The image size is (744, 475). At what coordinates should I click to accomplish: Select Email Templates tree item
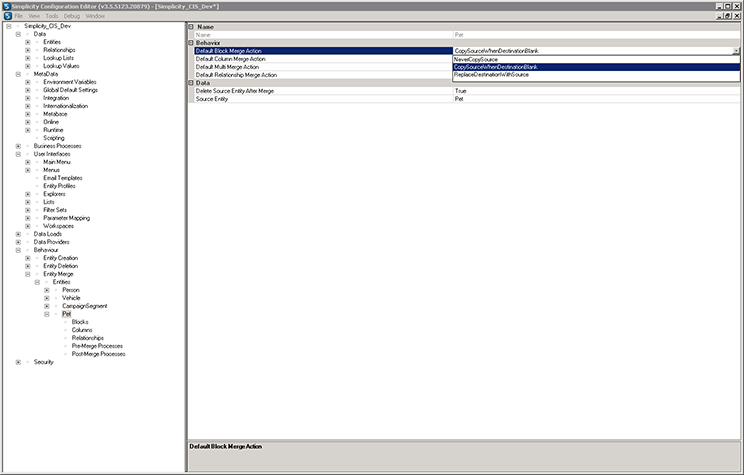(x=63, y=178)
